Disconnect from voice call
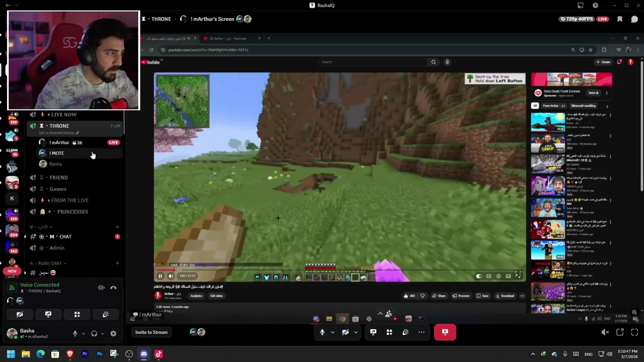Screen dimensions: 644x362 click(113, 288)
